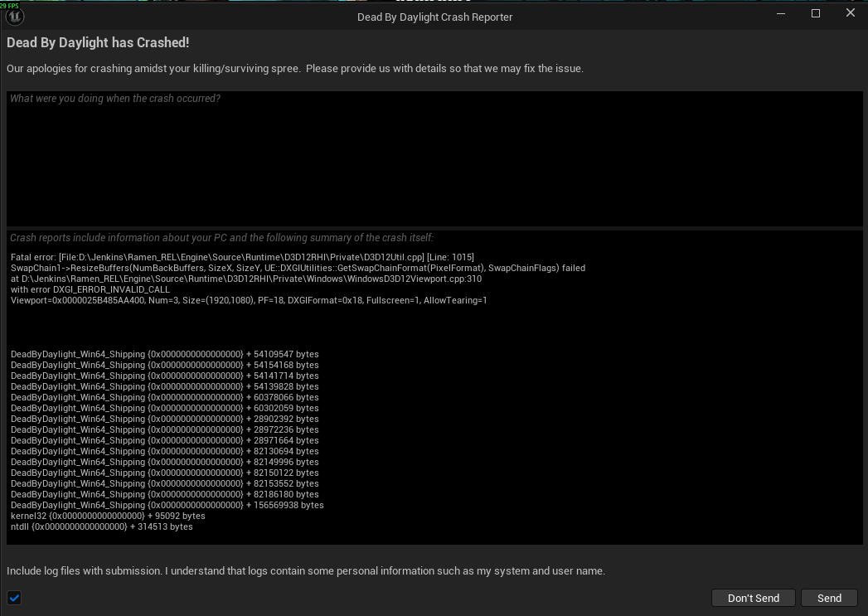Screen dimensions: 868x616
Task: Minimize the Crash Reporter window
Action: [781, 13]
